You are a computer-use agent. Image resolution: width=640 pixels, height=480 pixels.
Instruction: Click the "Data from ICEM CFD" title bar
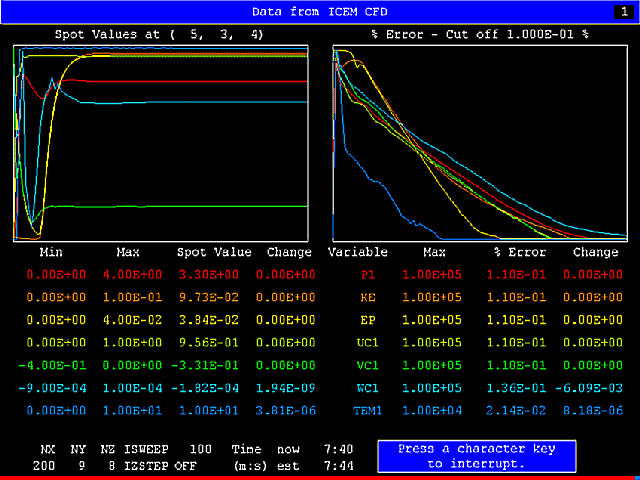click(x=320, y=11)
